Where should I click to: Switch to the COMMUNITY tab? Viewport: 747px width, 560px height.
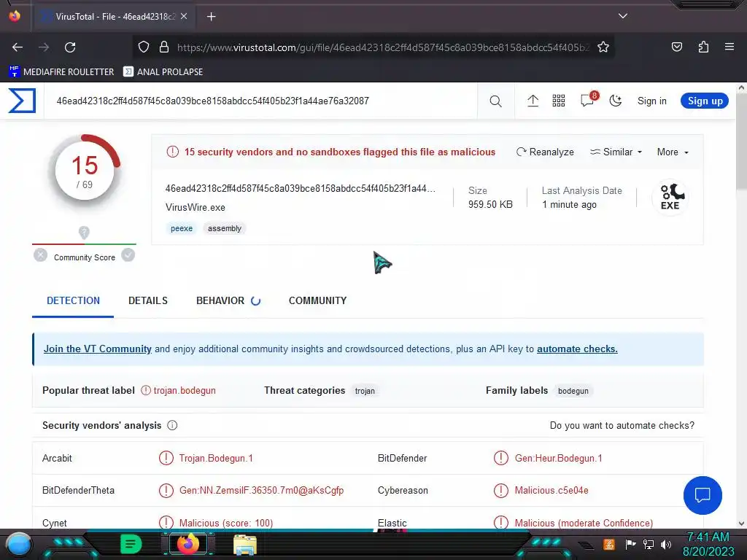point(317,301)
